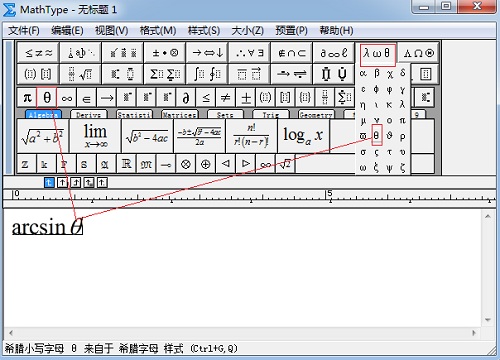
Task: Open the 编辑(E) menu
Action: click(x=67, y=31)
